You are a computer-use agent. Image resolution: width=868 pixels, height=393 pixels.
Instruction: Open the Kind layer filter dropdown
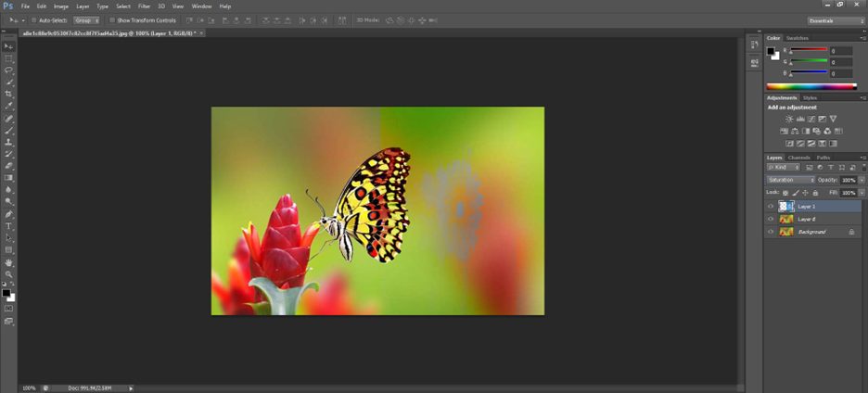tap(784, 167)
